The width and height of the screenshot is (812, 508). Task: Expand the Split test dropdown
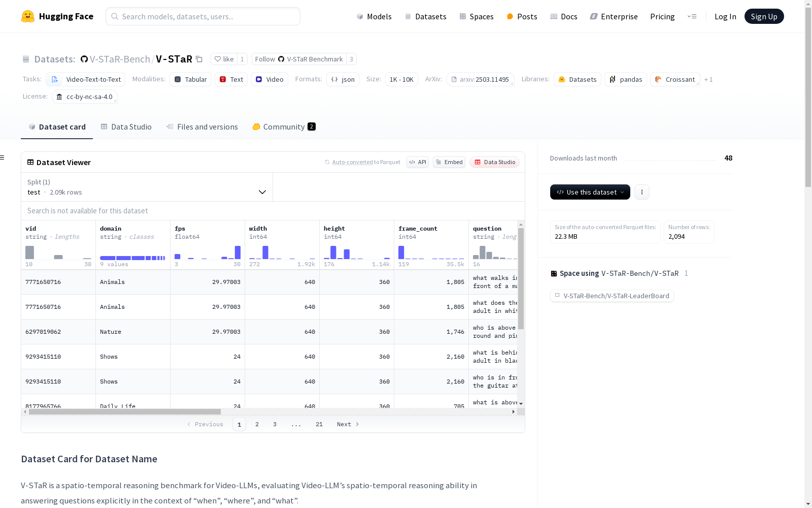coord(147,187)
